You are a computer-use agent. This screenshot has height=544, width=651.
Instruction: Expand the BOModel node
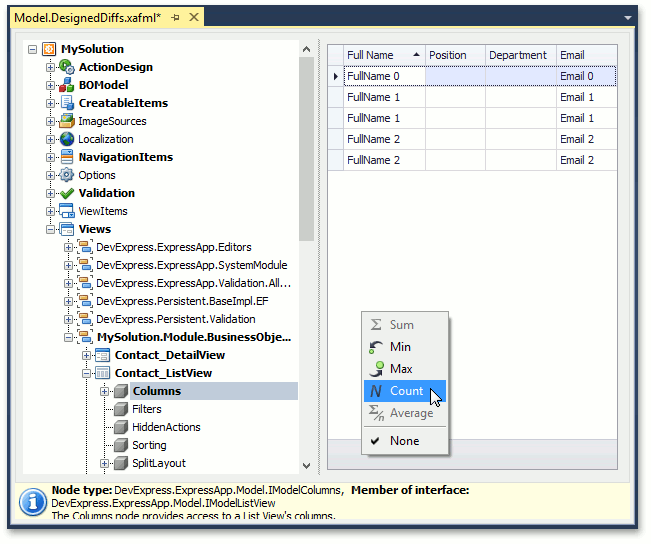(50, 86)
